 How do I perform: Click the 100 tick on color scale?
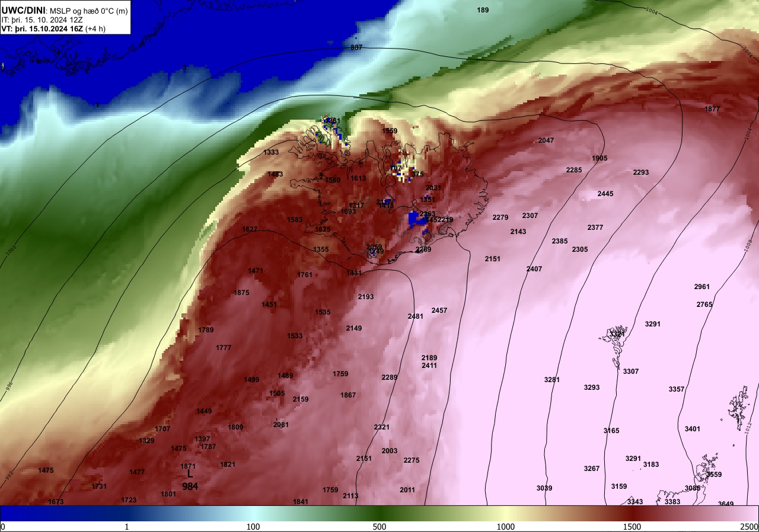pos(253,527)
